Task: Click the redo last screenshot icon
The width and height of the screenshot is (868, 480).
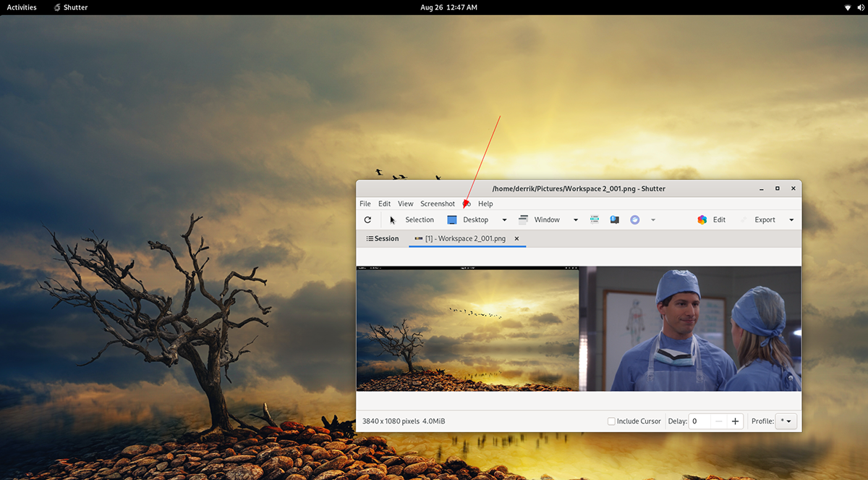Action: pos(367,219)
